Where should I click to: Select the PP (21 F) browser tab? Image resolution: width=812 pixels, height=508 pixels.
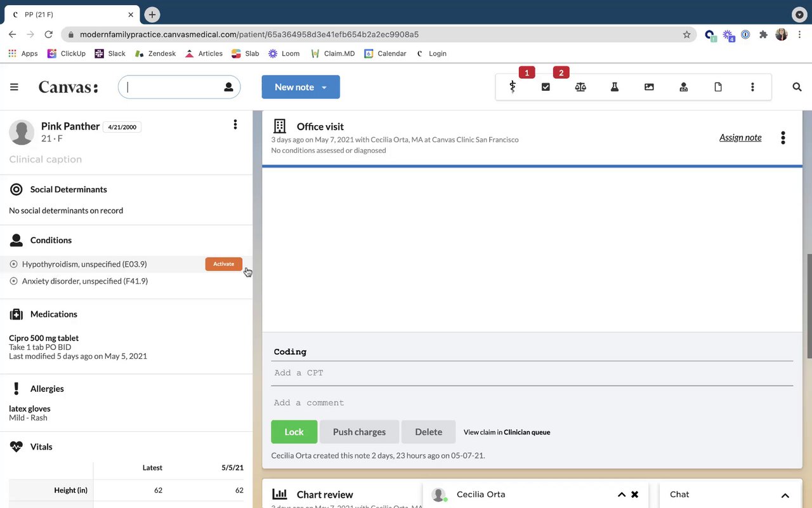click(73, 14)
